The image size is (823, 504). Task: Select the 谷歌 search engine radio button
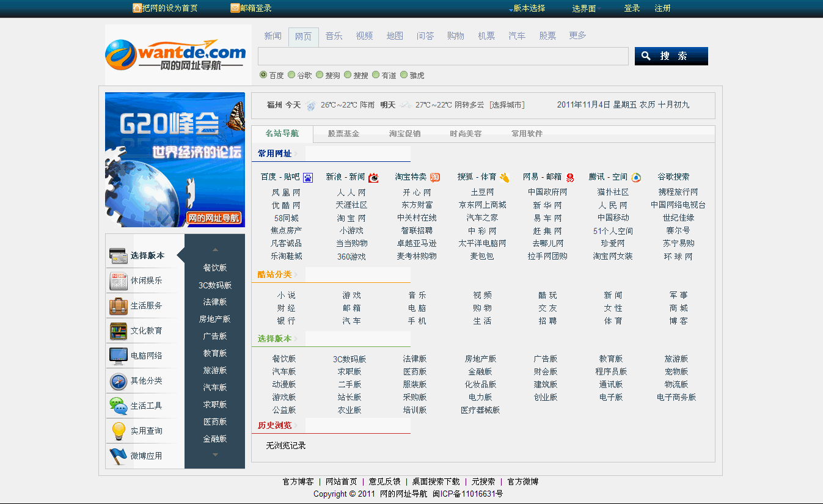pyautogui.click(x=291, y=75)
